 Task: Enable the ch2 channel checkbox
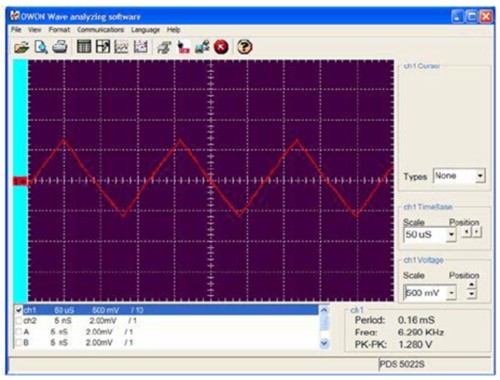pos(19,321)
